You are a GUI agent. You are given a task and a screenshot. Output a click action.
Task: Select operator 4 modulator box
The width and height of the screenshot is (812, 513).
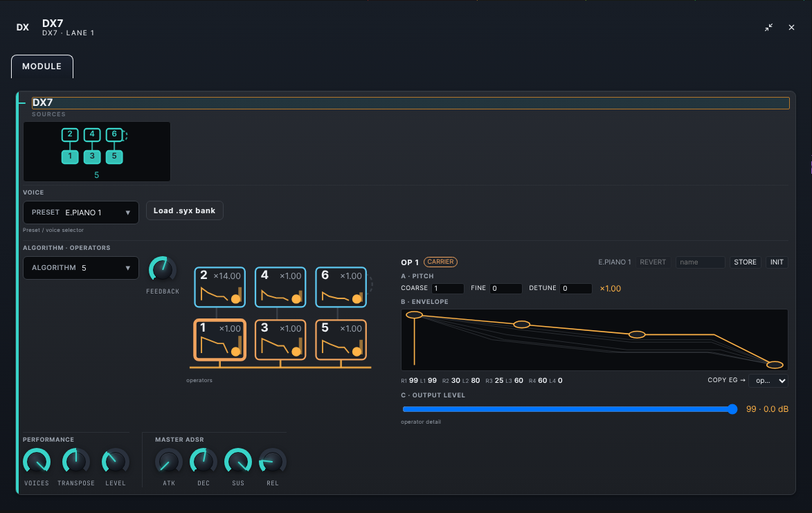(x=280, y=287)
